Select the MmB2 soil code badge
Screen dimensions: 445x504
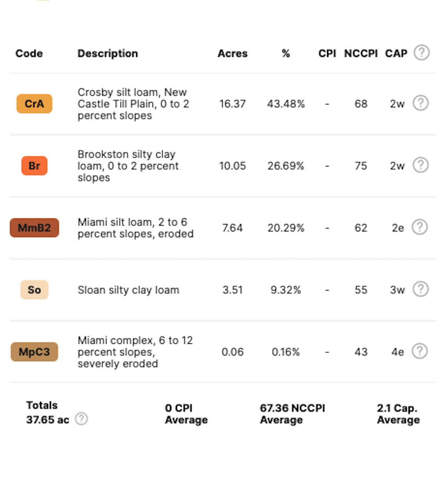pos(34,228)
